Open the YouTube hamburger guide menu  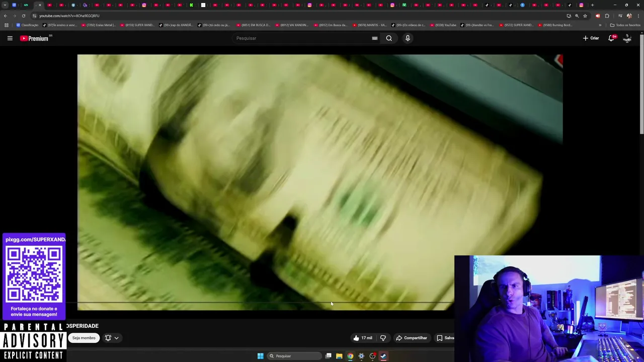[10, 38]
